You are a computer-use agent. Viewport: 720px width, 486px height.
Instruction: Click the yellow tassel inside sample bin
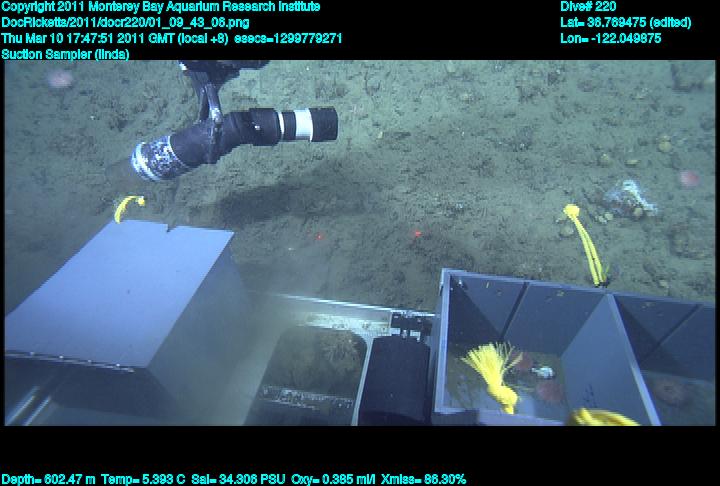(494, 377)
